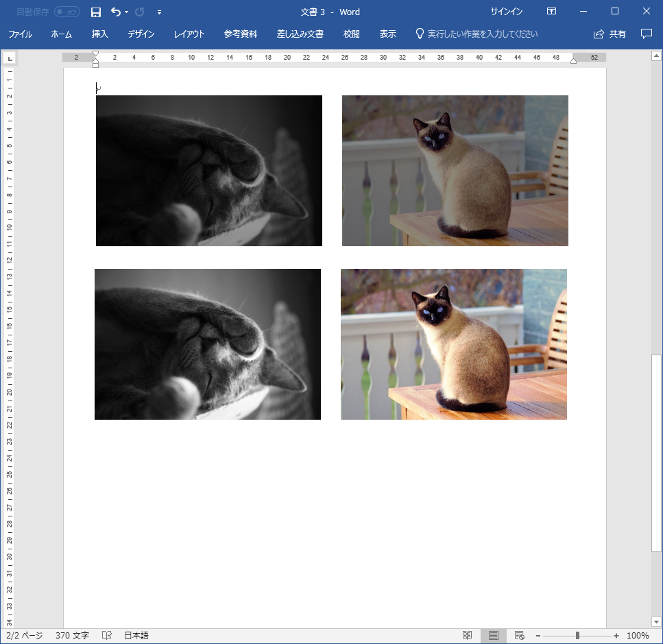Click the Redo/Repeat arrow icon
The height and width of the screenshot is (644, 663).
[x=140, y=12]
